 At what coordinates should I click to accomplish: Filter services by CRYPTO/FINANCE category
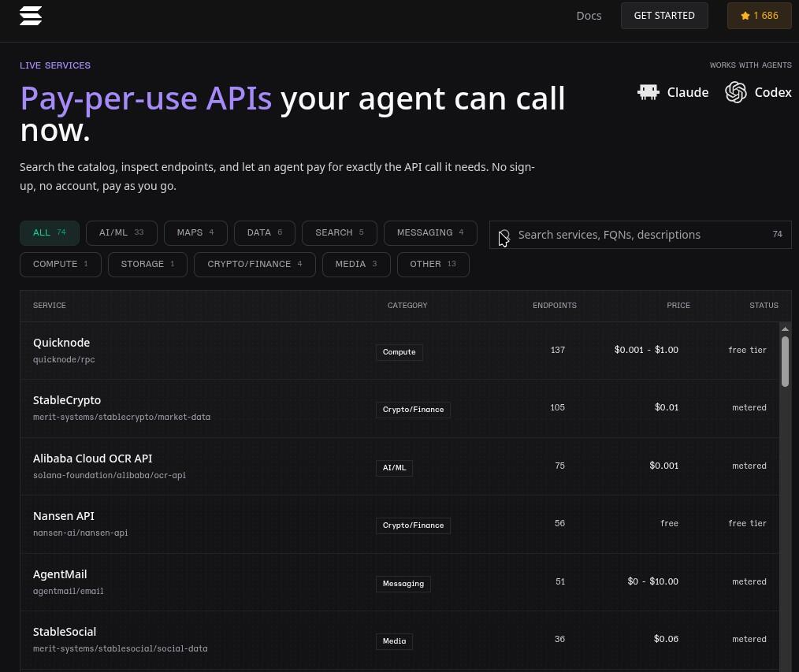(255, 265)
